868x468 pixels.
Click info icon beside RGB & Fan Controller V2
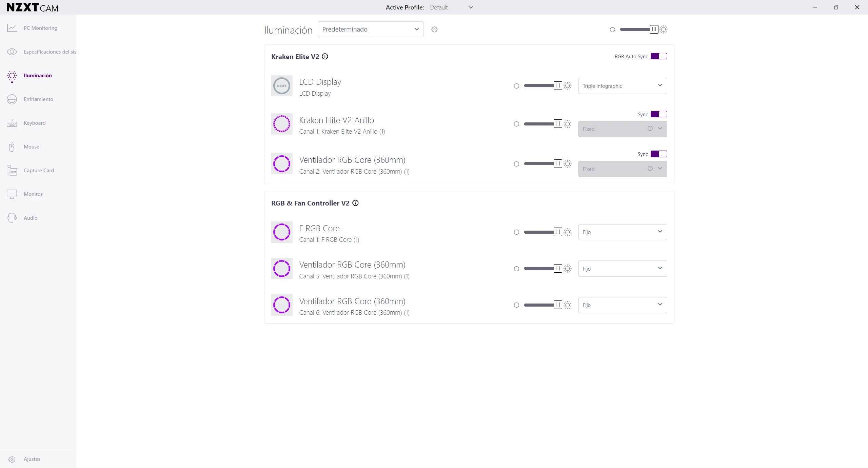pos(355,203)
